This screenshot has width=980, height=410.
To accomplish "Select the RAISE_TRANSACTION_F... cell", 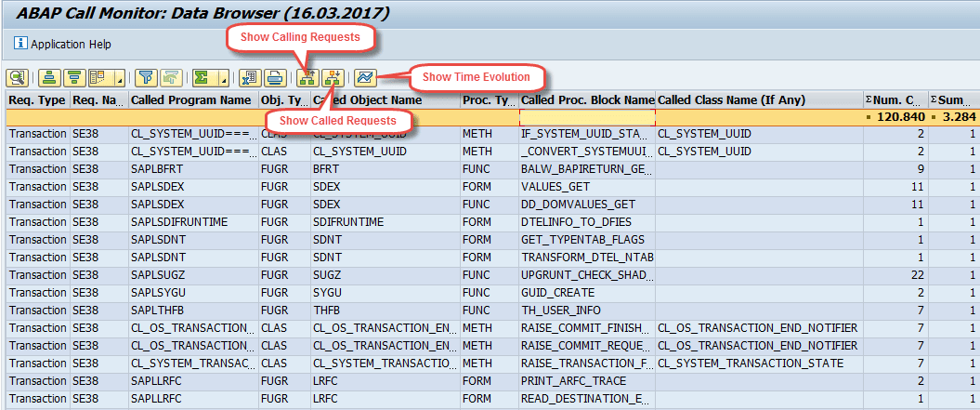I will click(x=587, y=364).
